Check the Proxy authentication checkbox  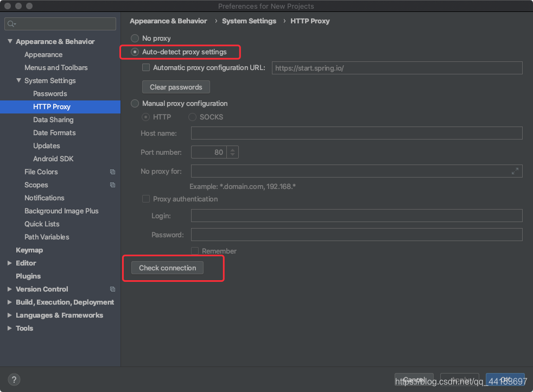coord(146,199)
